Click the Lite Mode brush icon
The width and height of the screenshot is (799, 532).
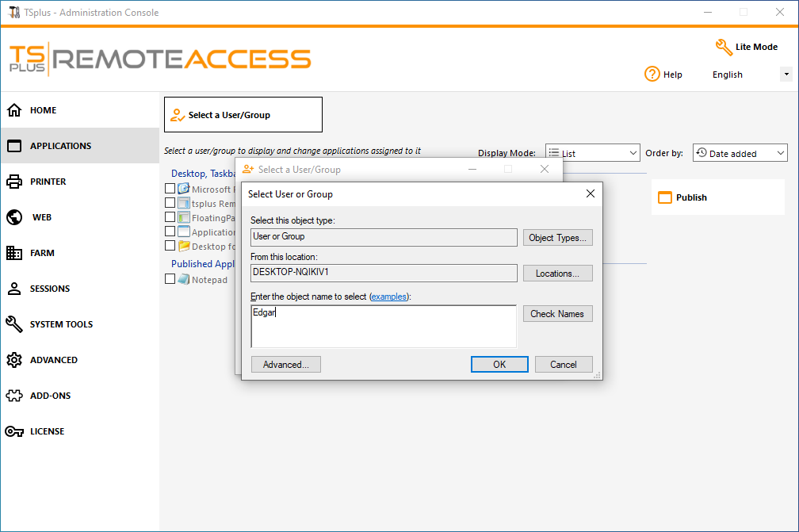pos(723,48)
